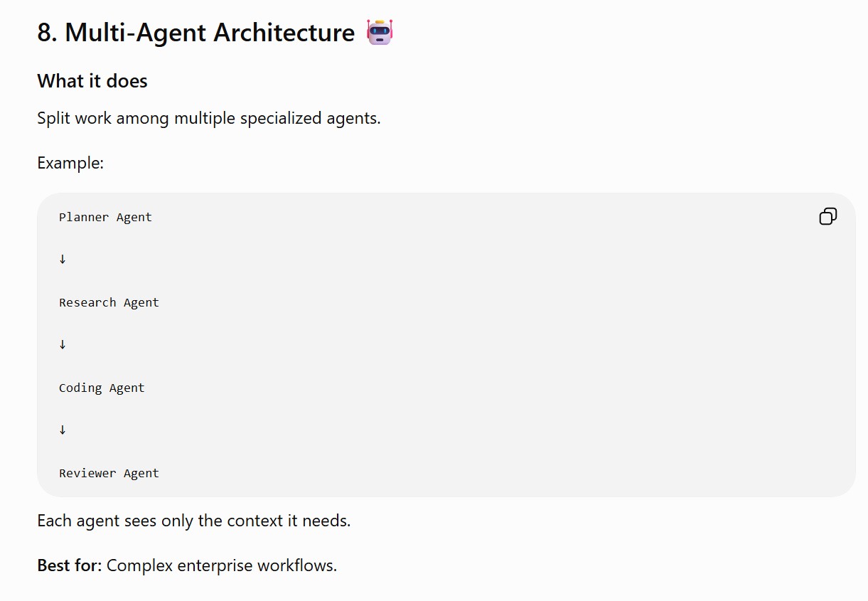Click 'Reviewer Agent' line in code block
The height and width of the screenshot is (601, 868).
coord(109,473)
